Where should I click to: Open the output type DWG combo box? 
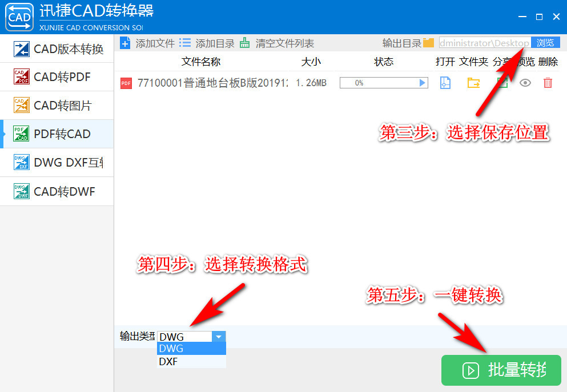click(x=192, y=337)
